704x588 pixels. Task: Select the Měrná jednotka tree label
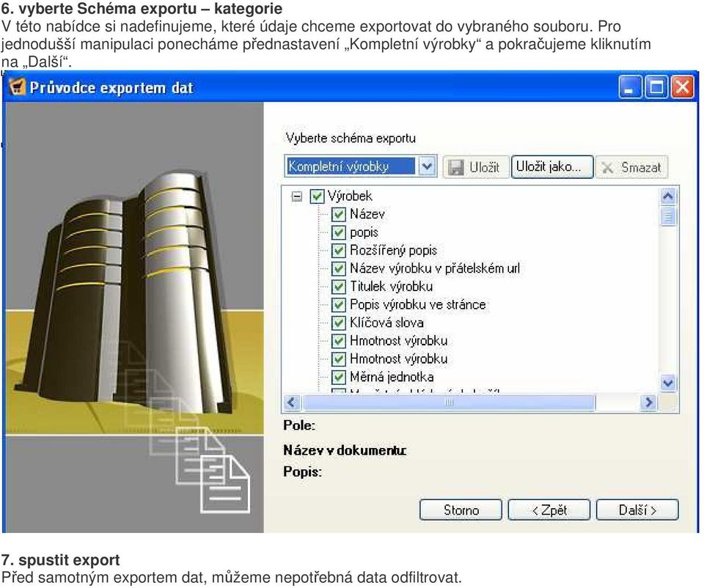tap(392, 377)
